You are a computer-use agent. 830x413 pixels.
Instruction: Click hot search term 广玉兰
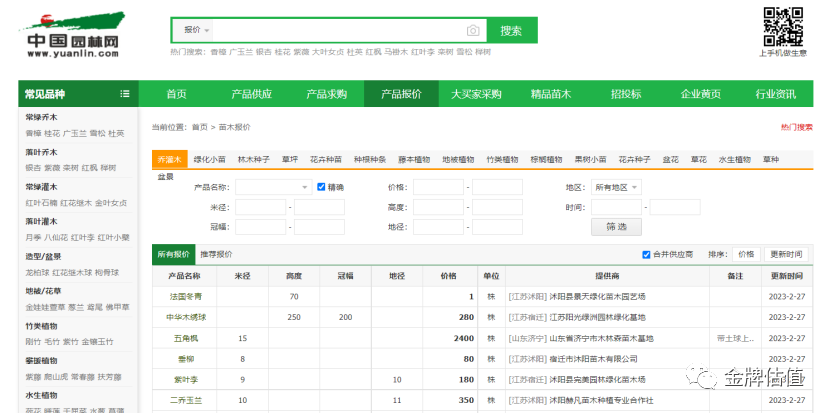[x=241, y=52]
